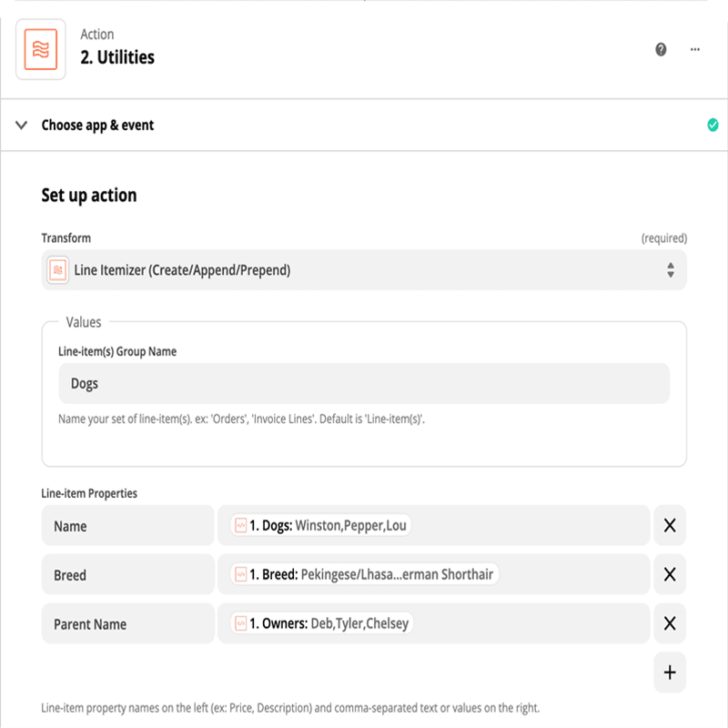728x728 pixels.
Task: Collapse the Choose app & event section chevron
Action: [21, 125]
